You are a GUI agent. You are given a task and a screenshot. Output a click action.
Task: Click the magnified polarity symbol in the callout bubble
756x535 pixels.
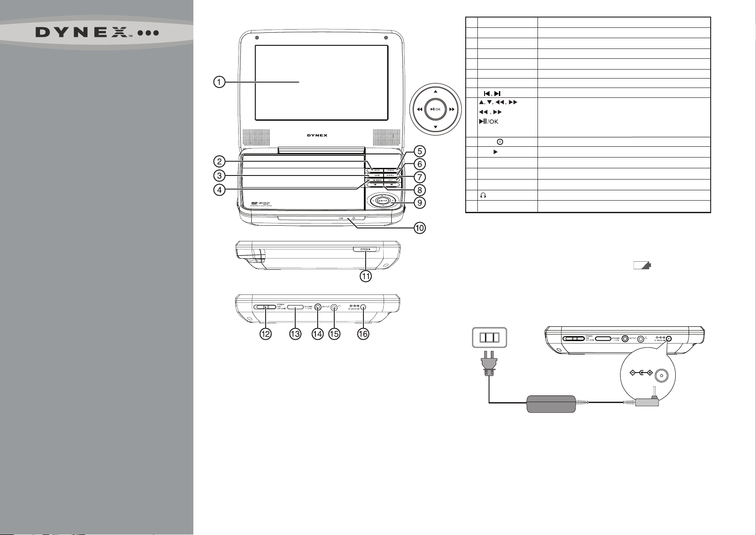(x=641, y=373)
